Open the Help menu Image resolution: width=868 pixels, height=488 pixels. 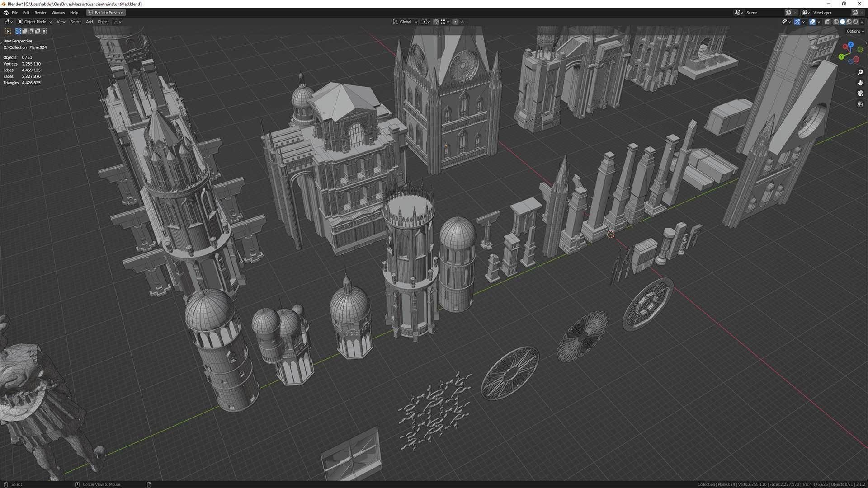click(74, 13)
